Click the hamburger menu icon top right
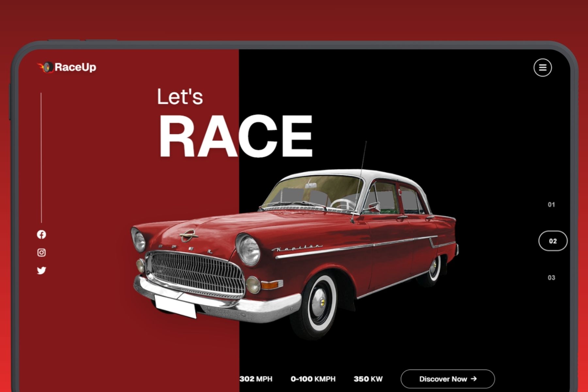 tap(542, 68)
